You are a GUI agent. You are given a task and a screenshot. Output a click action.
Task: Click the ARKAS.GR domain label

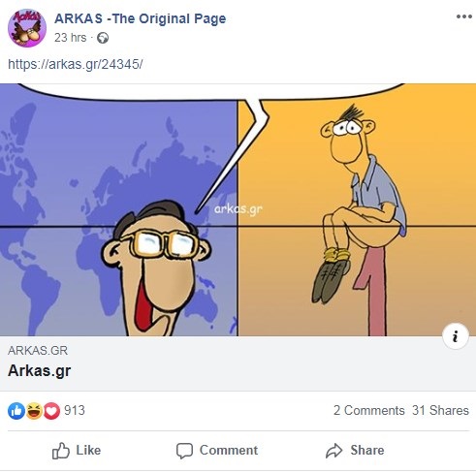[x=38, y=351]
